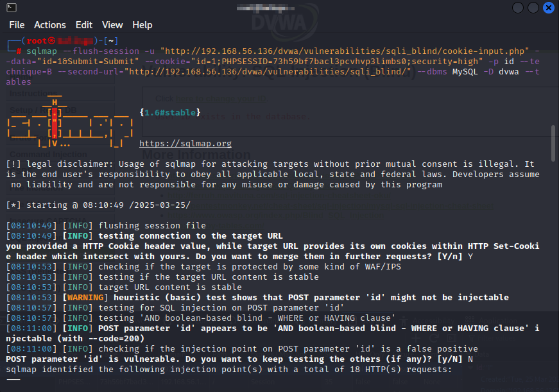Click the 'heuristic (basic) test' warning line
Image resolution: width=559 pixels, height=392 pixels.
tap(257, 298)
